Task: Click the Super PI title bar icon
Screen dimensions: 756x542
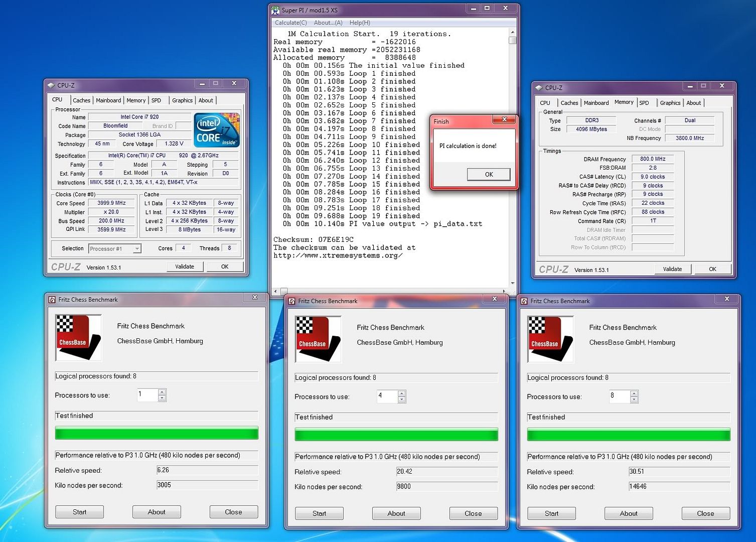Action: [x=275, y=10]
